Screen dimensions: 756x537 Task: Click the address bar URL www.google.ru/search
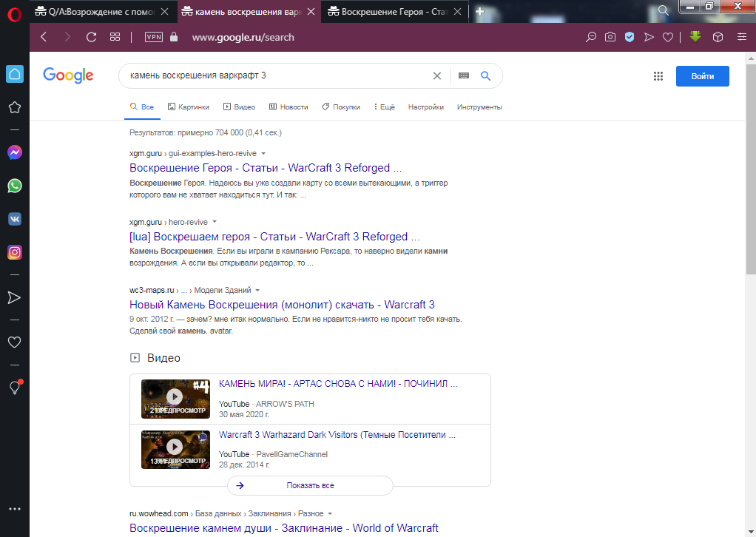(243, 37)
